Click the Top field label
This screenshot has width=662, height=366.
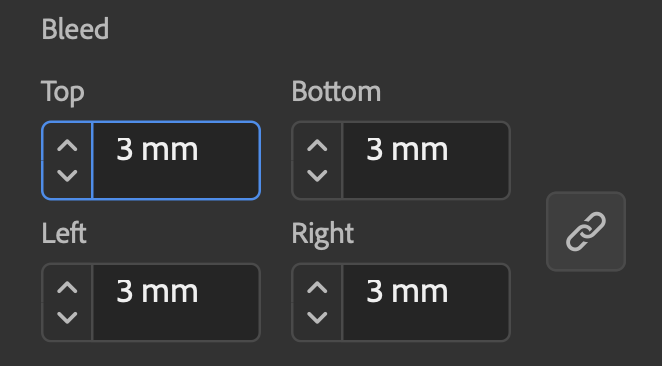(62, 92)
